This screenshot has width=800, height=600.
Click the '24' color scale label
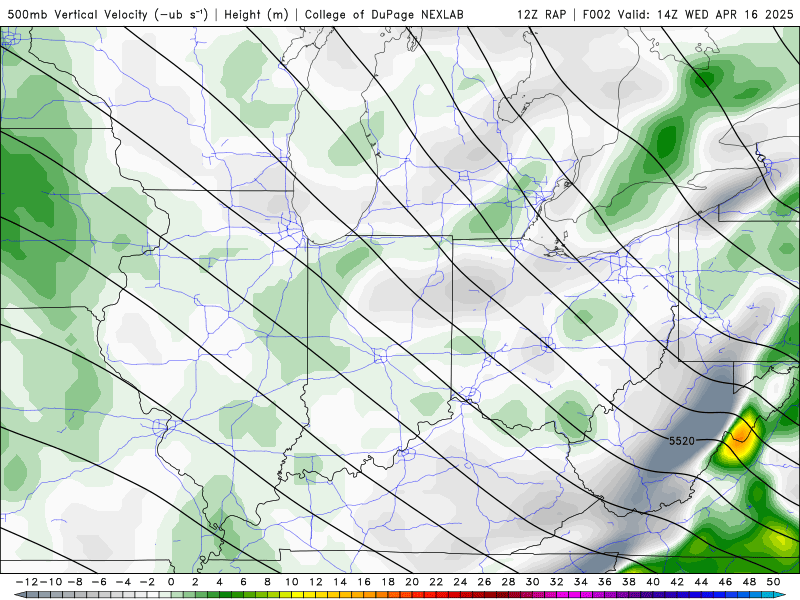[x=460, y=582]
